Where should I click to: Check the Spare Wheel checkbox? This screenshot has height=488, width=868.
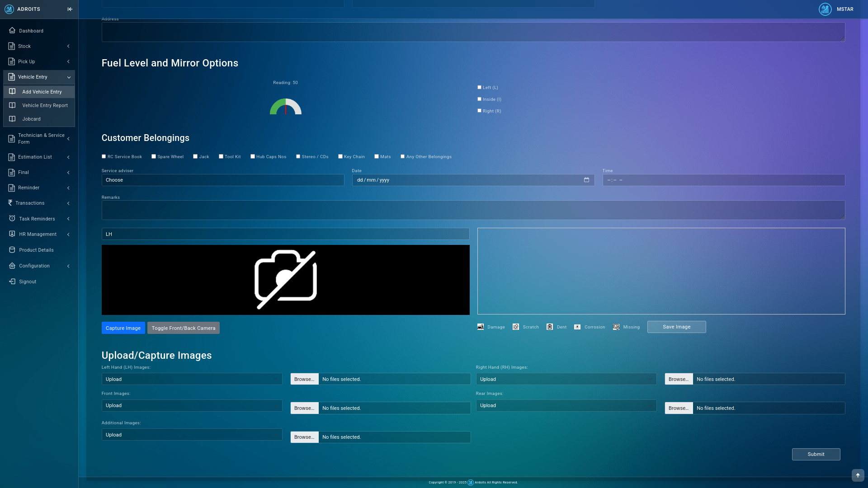pos(154,156)
